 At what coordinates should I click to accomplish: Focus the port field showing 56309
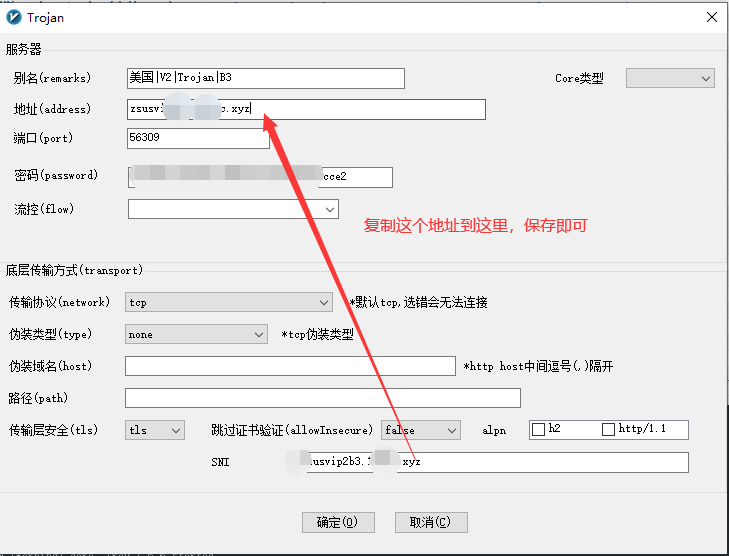198,138
